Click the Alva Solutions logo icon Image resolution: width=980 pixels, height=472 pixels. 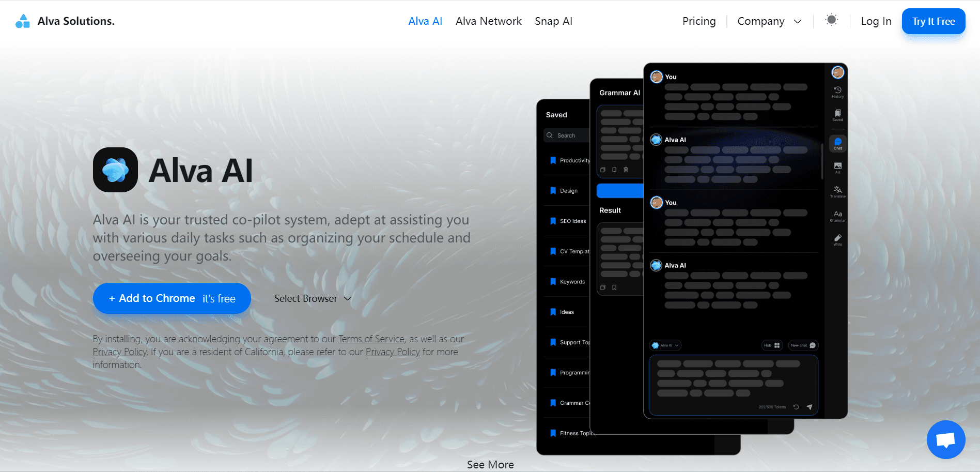point(23,21)
